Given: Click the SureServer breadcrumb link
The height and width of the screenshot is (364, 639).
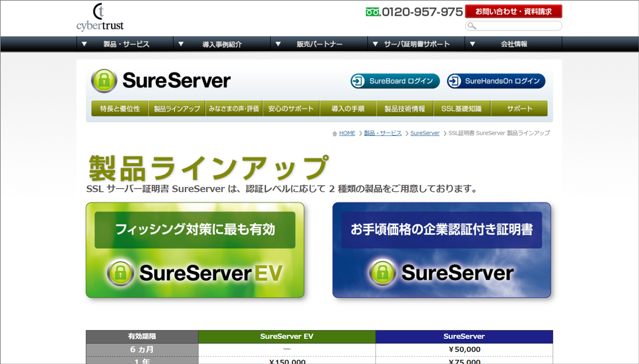Looking at the screenshot, I should (x=425, y=133).
